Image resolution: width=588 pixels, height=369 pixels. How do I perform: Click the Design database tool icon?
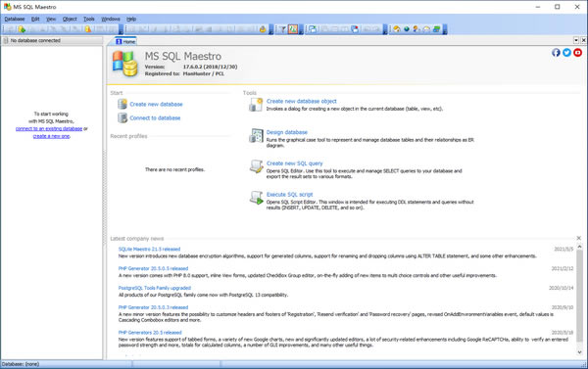256,136
